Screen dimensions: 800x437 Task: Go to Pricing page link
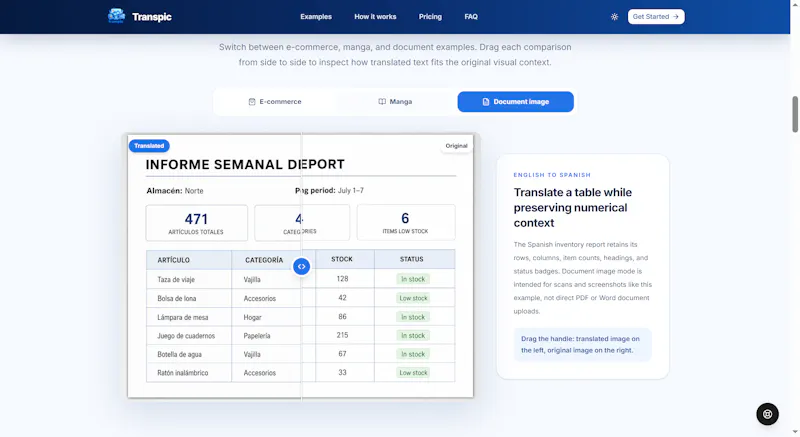pos(430,17)
